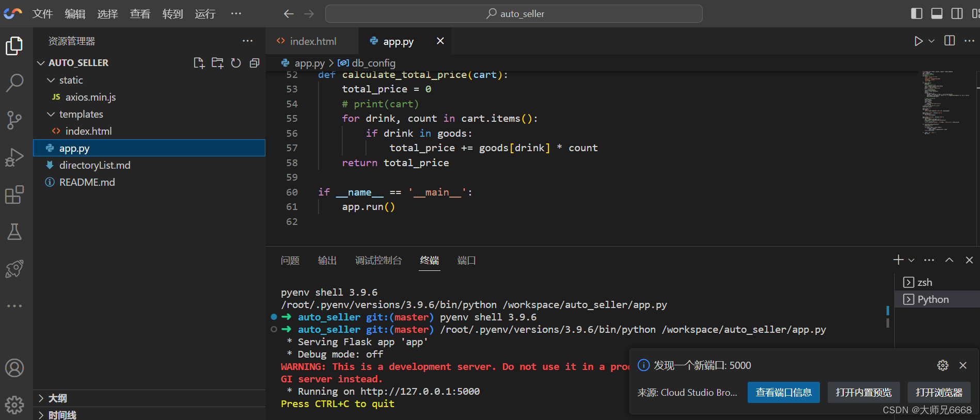Open new terminal profile dropdown
This screenshot has width=980, height=420.
(x=911, y=260)
